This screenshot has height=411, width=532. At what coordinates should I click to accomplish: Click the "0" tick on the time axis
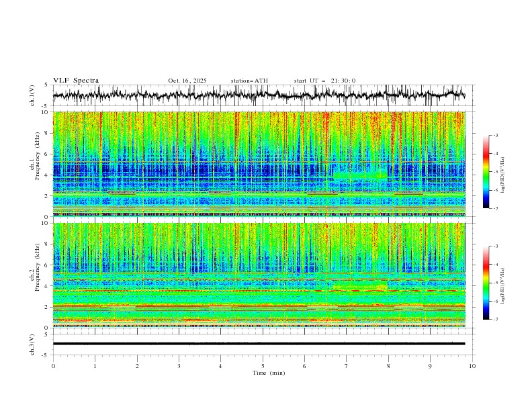coord(53,366)
